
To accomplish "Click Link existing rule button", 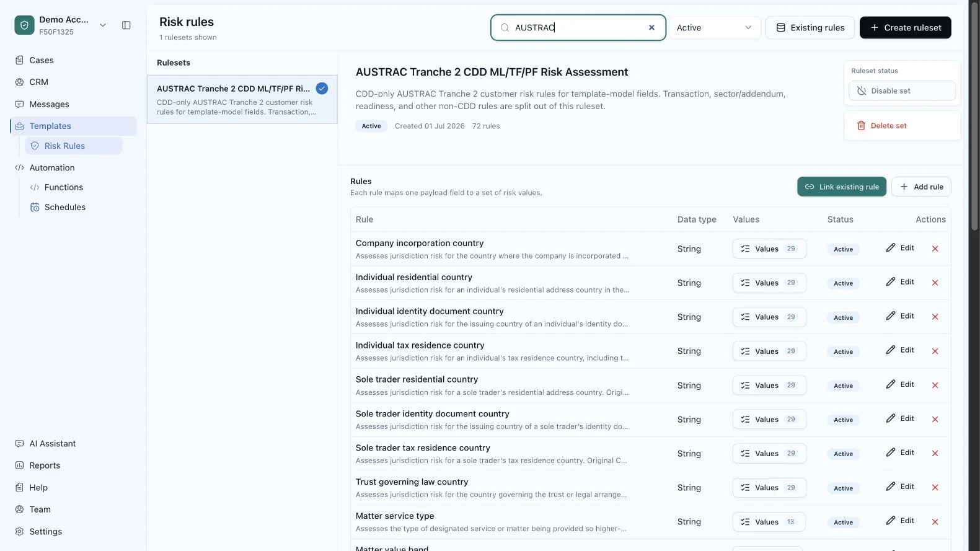I will tap(842, 187).
